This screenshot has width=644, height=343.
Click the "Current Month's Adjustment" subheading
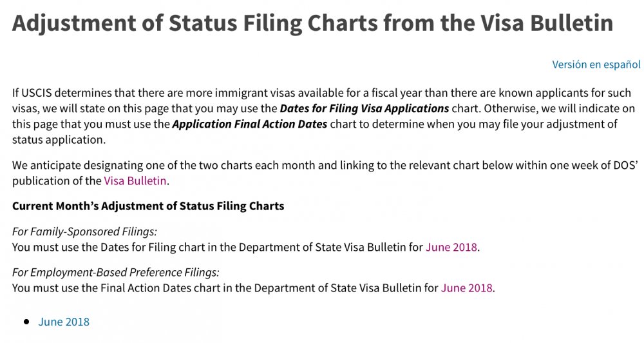[x=148, y=206]
